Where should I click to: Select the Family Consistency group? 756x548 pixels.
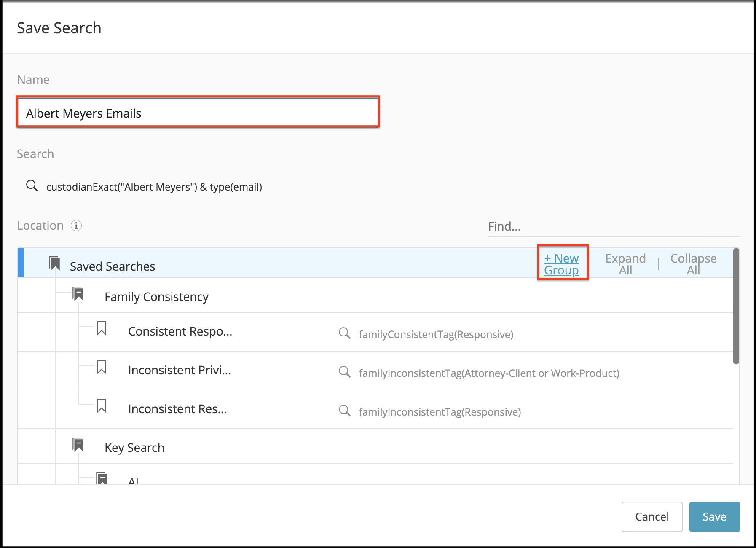point(375,295)
